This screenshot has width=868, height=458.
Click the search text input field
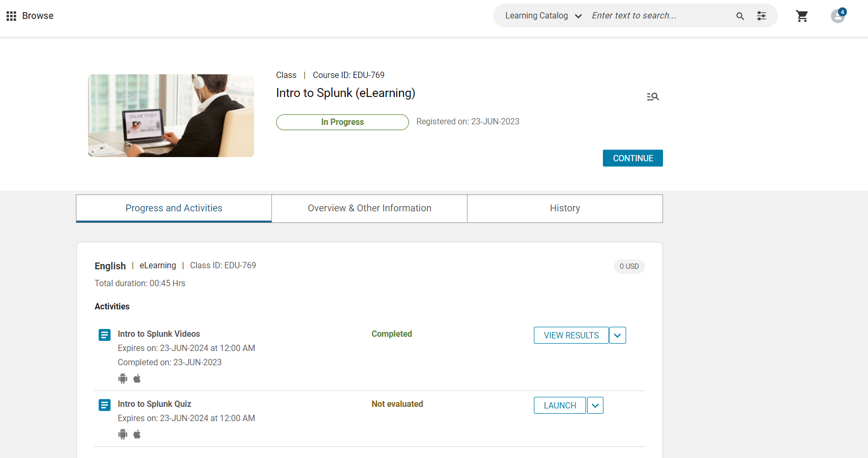tap(659, 16)
